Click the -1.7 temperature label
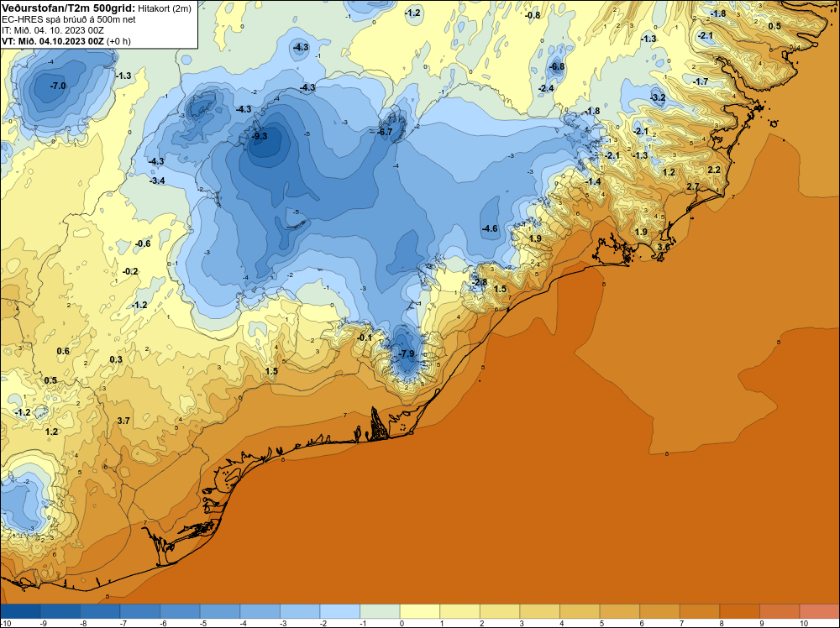 (x=701, y=81)
